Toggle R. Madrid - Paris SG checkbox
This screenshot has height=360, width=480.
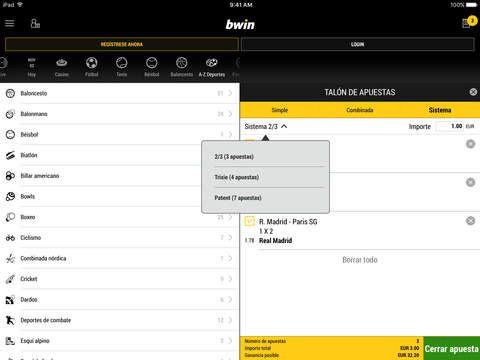click(x=250, y=221)
